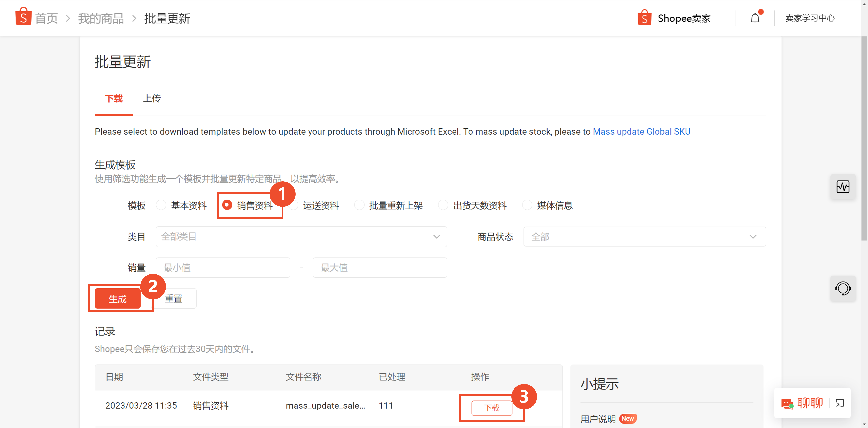
Task: Select the 出货天数资料 template radio
Action: point(443,205)
